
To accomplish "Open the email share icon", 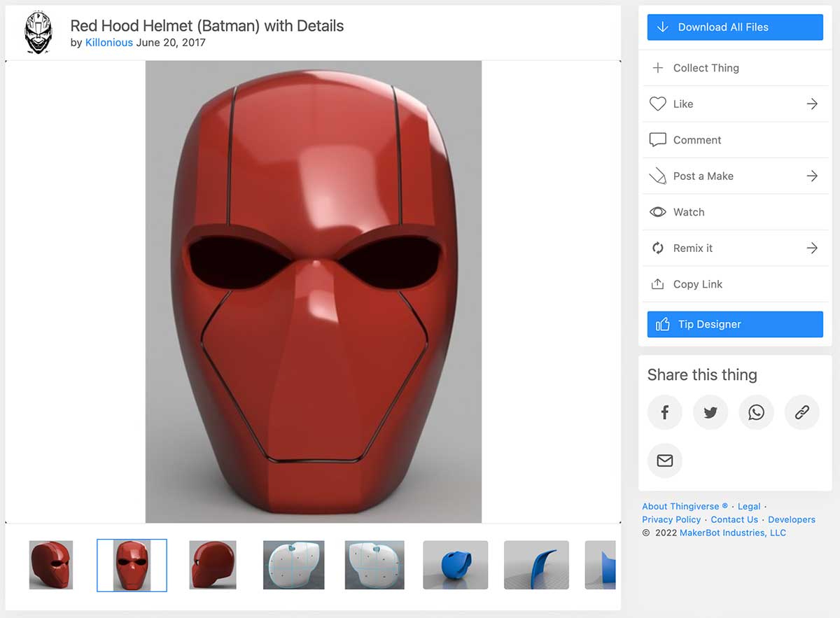I will 664,461.
